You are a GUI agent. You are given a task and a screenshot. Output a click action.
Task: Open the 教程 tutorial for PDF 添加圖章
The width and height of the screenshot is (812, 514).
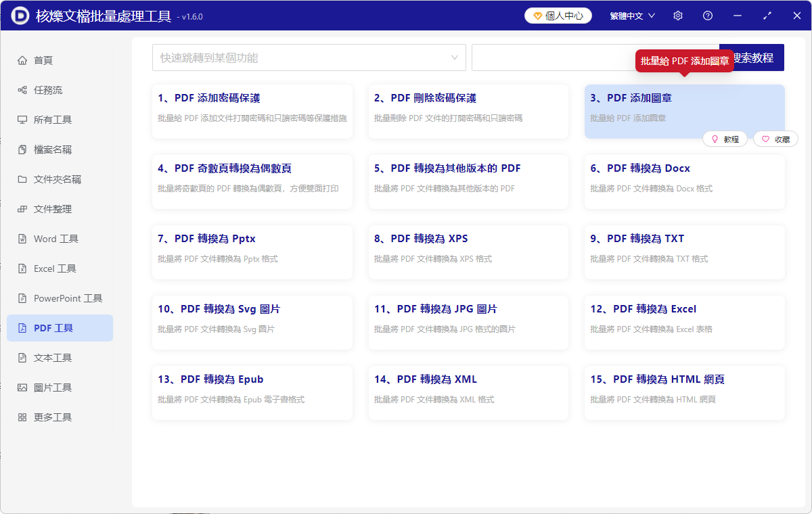click(x=725, y=139)
